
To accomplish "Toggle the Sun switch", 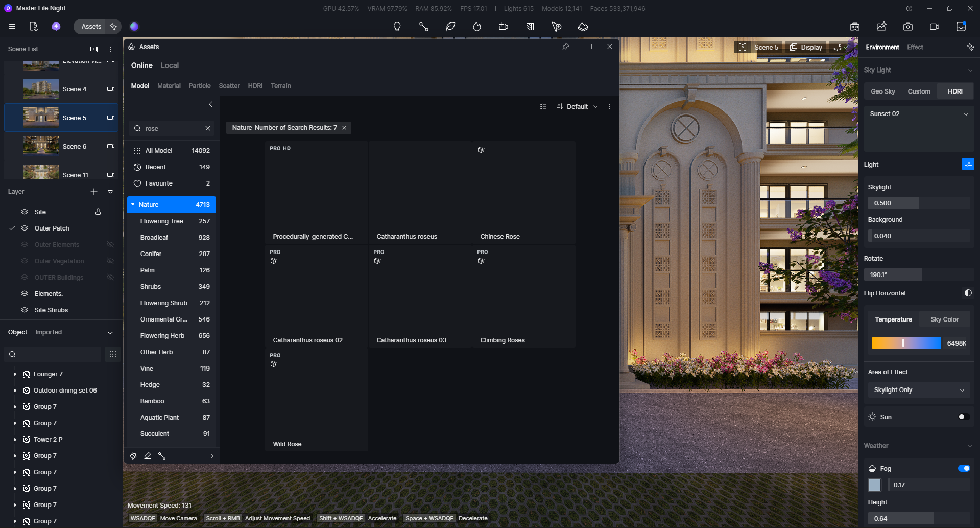I will (x=963, y=417).
